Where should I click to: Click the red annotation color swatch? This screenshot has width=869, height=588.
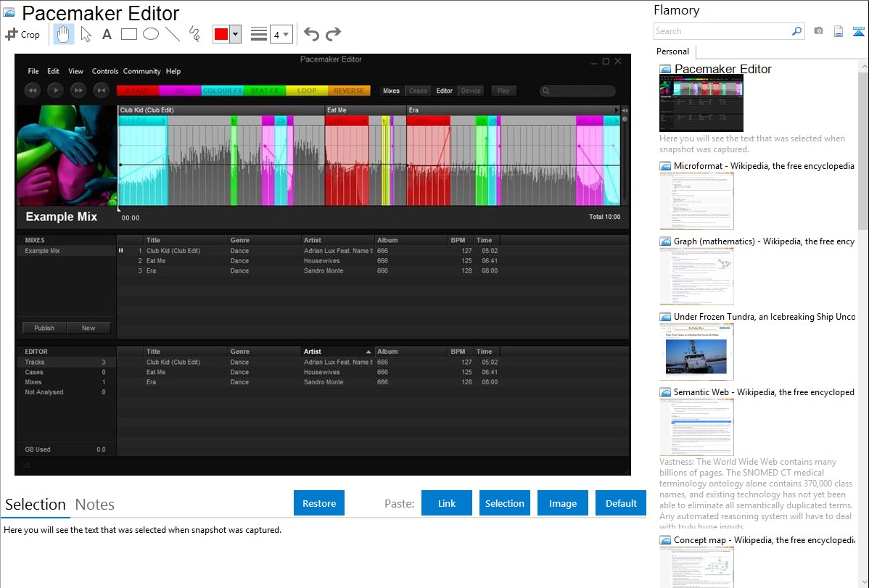221,34
